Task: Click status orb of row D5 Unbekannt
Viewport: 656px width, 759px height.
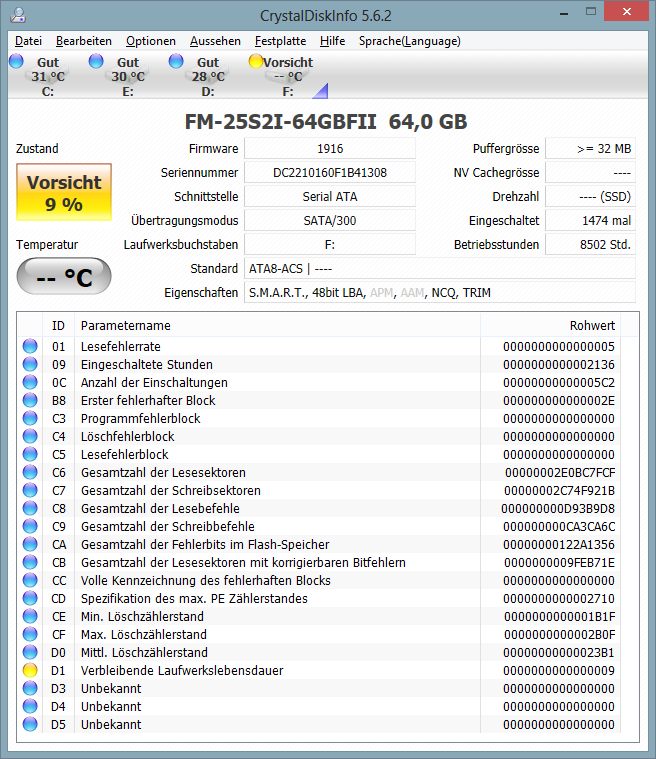Action: (x=30, y=724)
